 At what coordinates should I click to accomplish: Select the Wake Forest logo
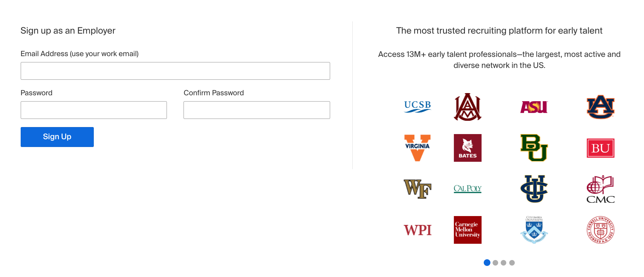coord(417,189)
